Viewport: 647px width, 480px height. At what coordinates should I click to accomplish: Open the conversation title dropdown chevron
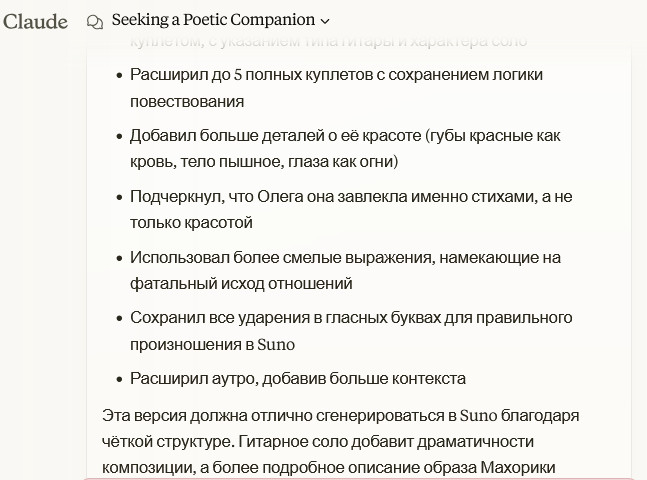click(x=325, y=21)
